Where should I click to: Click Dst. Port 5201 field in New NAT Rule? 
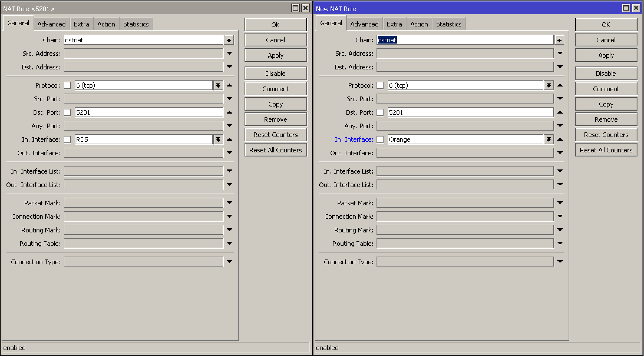pyautogui.click(x=470, y=112)
